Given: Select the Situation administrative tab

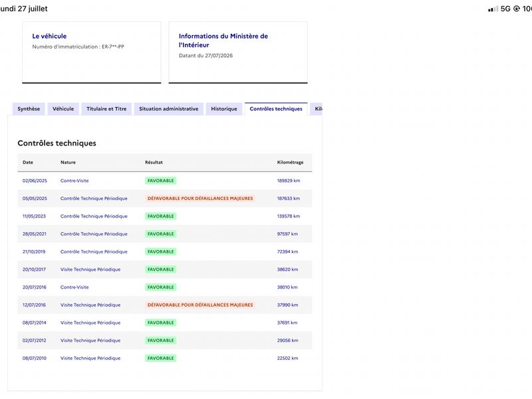Looking at the screenshot, I should [169, 109].
